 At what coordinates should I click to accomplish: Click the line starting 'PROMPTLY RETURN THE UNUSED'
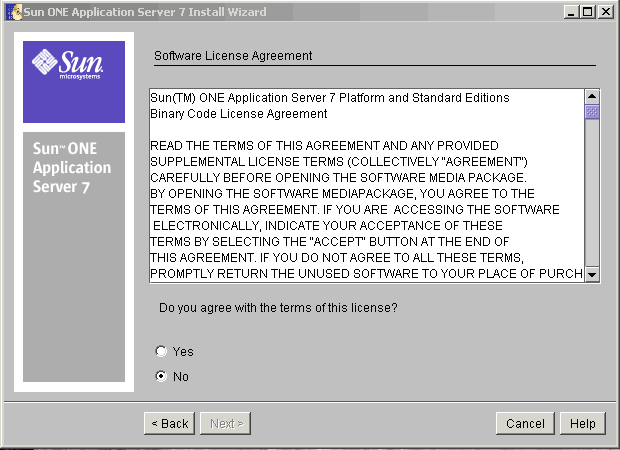point(366,274)
